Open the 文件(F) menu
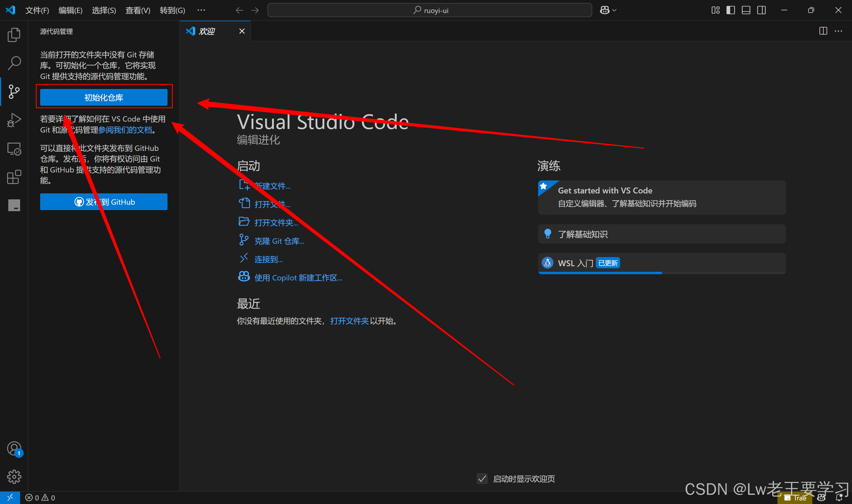 pos(37,10)
